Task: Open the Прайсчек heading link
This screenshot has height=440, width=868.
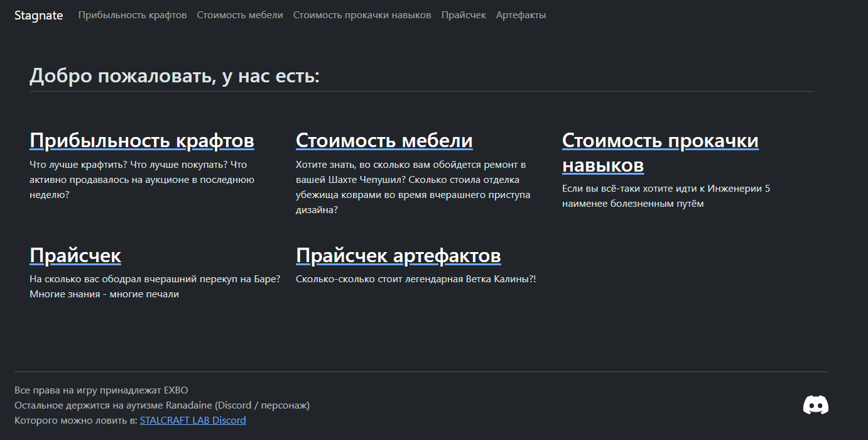Action: pos(75,255)
